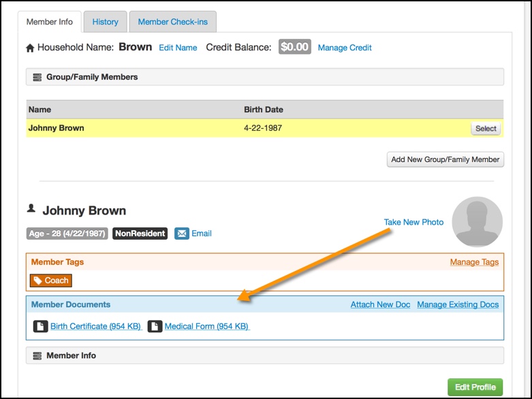This screenshot has height=399, width=532.
Task: Open the Birth Certificate (954 KB) link
Action: (x=95, y=326)
